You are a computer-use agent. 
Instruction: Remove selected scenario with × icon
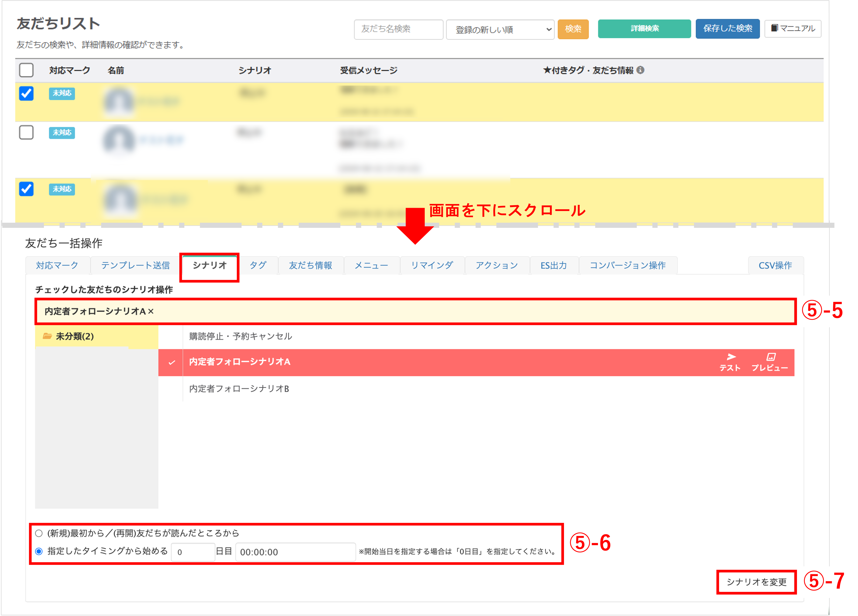[x=151, y=312]
